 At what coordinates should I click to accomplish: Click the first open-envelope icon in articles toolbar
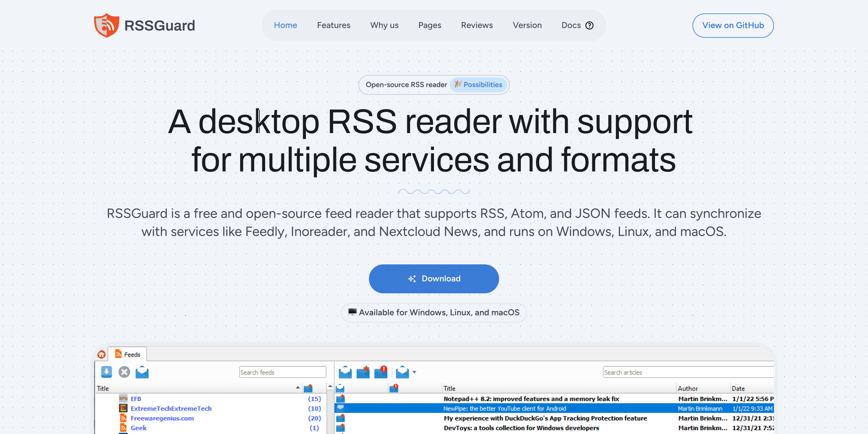[x=345, y=372]
